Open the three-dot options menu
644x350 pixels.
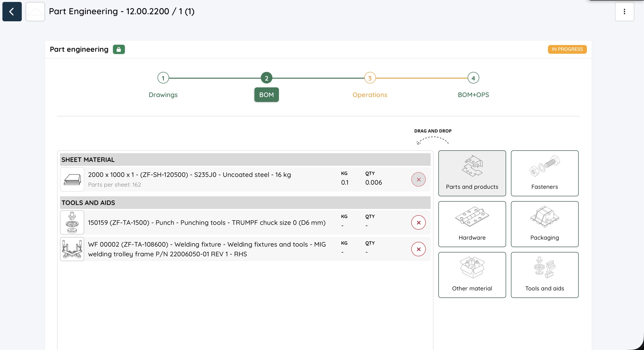pyautogui.click(x=624, y=12)
